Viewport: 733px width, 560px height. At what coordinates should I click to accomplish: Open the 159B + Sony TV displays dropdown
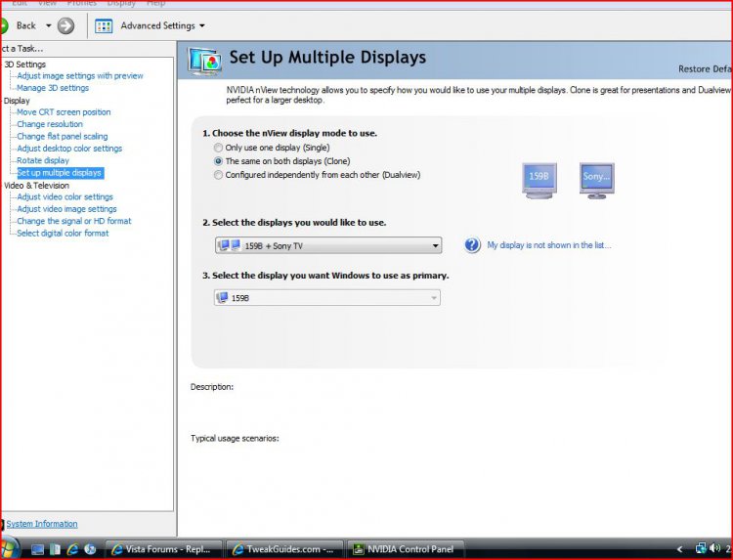pyautogui.click(x=328, y=245)
